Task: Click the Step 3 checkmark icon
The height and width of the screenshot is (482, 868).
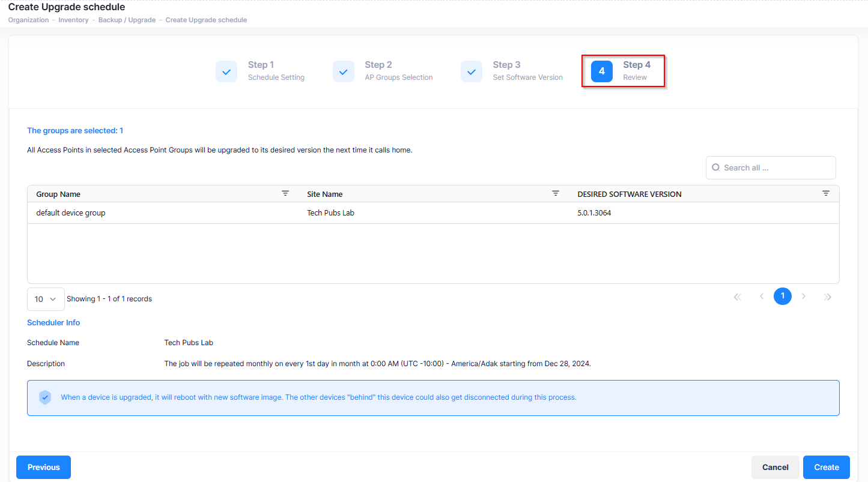Action: click(472, 71)
